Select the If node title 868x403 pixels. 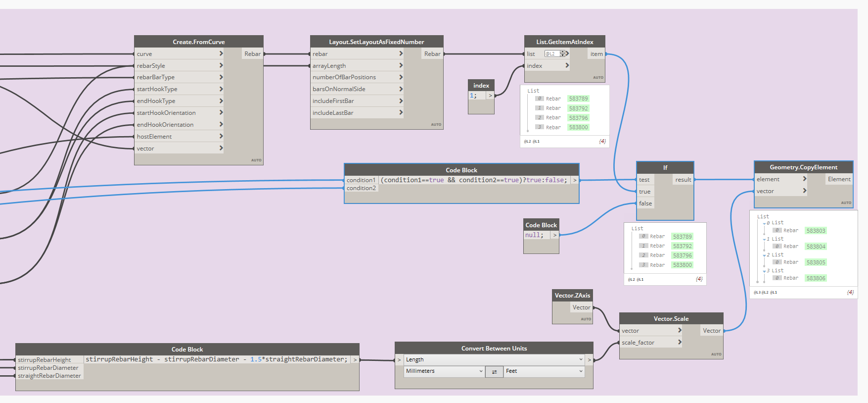[665, 167]
